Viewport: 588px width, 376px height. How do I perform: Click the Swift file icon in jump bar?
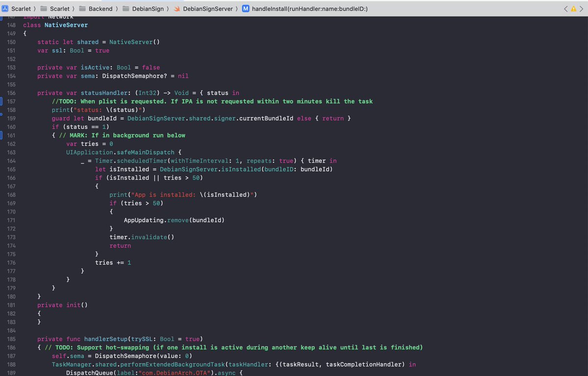point(178,9)
